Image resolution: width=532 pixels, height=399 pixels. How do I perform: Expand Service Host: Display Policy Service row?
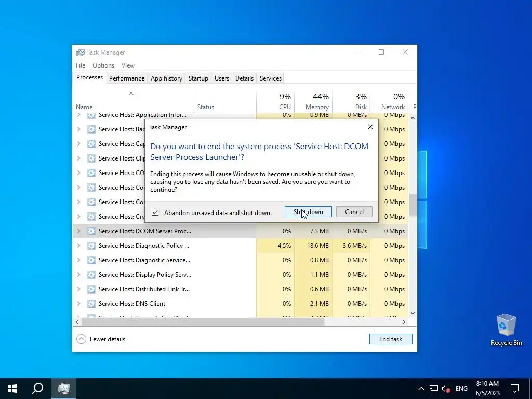click(79, 275)
